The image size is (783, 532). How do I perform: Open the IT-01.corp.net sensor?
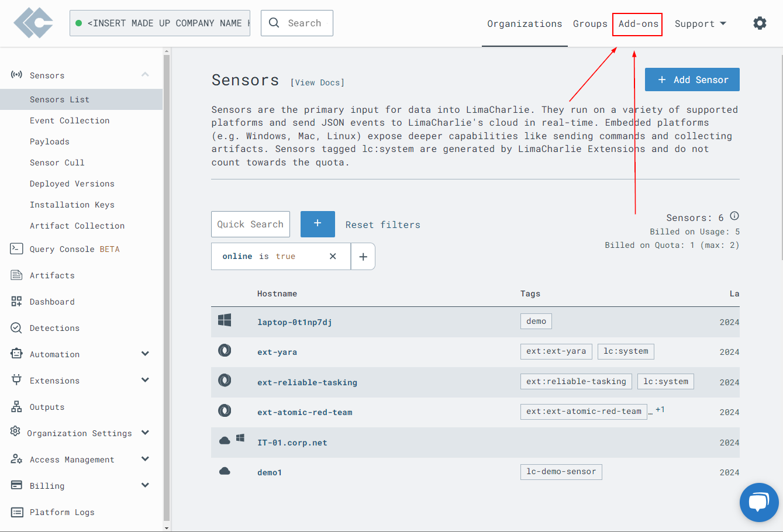pyautogui.click(x=292, y=443)
